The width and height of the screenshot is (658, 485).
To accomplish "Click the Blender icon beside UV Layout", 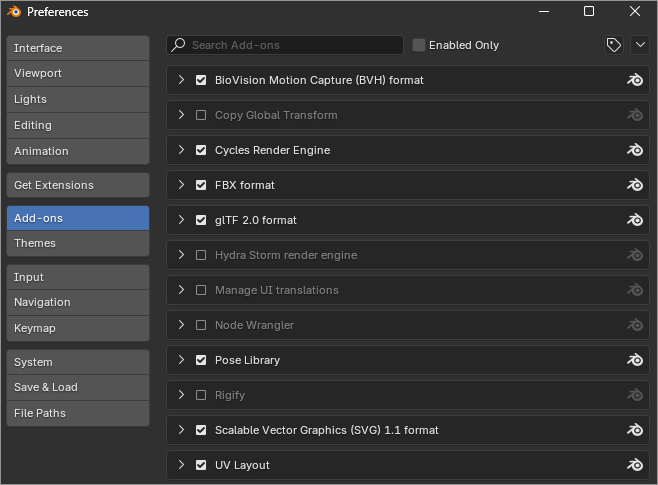I will [x=634, y=465].
